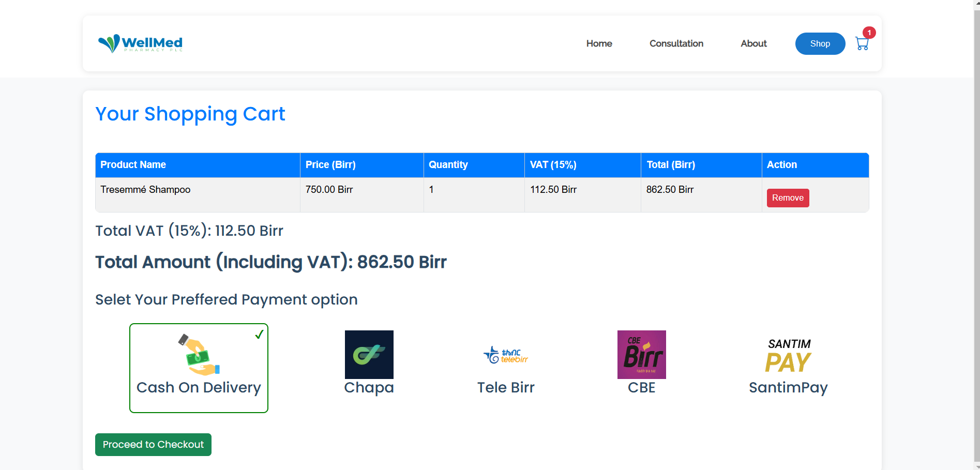Screen dimensions: 980x470
Task: Click the blue Shop button
Action: (x=820, y=43)
